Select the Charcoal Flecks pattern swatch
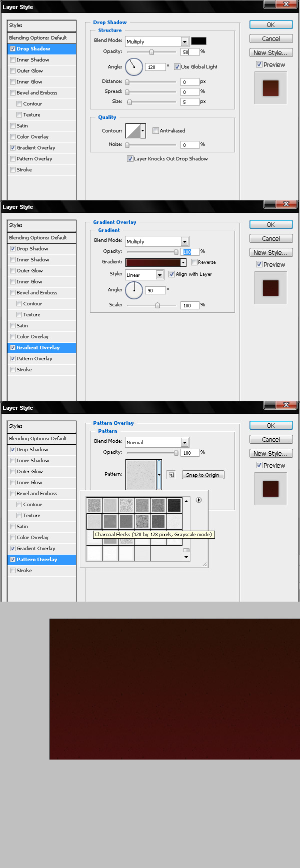This screenshot has height=868, width=300. [94, 522]
